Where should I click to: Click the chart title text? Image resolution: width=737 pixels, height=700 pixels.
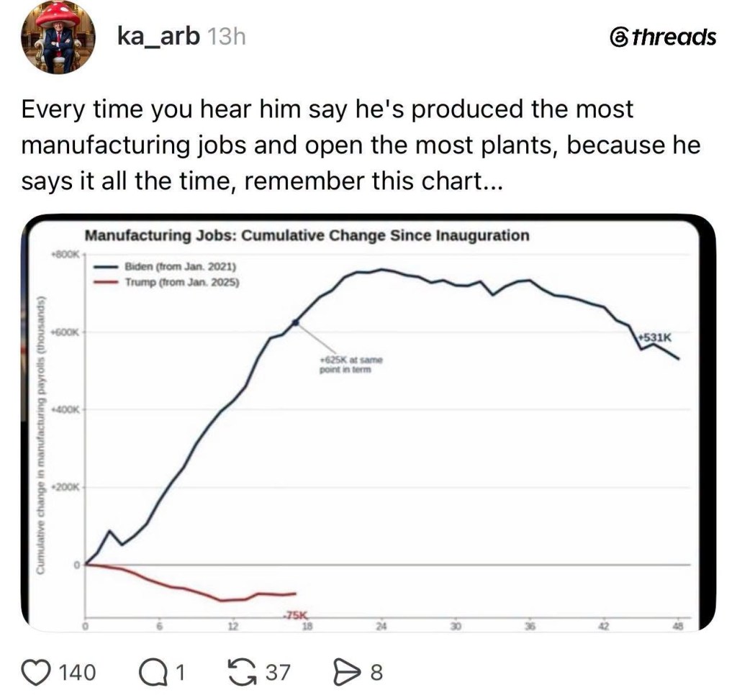[307, 235]
